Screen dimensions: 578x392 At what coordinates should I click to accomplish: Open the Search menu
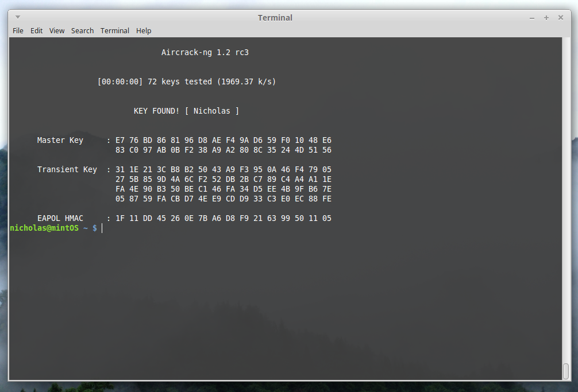[x=82, y=30]
